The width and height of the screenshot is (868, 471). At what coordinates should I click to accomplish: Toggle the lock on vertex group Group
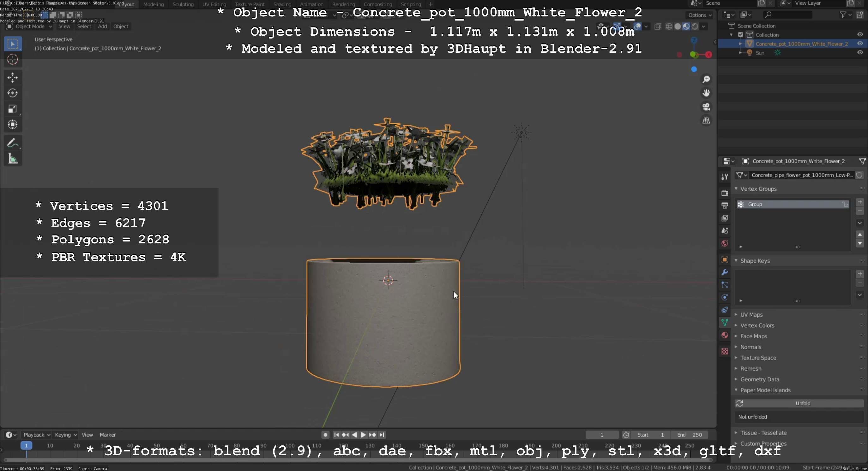tap(845, 204)
